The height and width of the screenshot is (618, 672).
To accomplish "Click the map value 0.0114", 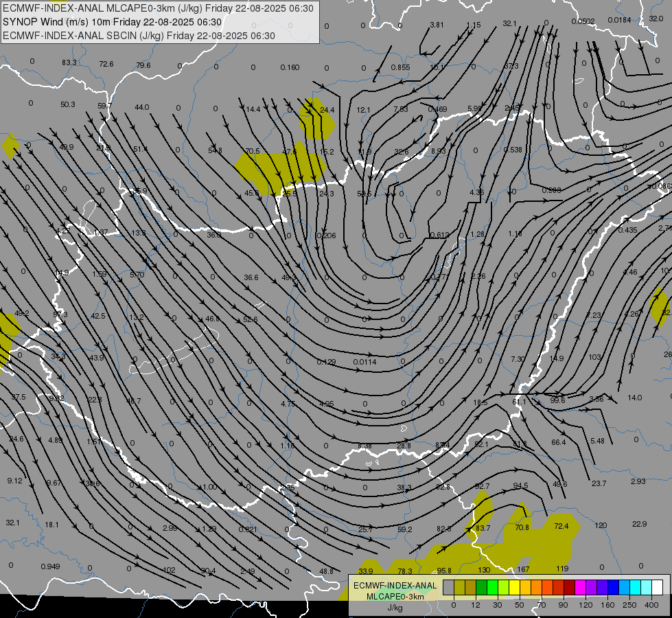I will coord(364,362).
